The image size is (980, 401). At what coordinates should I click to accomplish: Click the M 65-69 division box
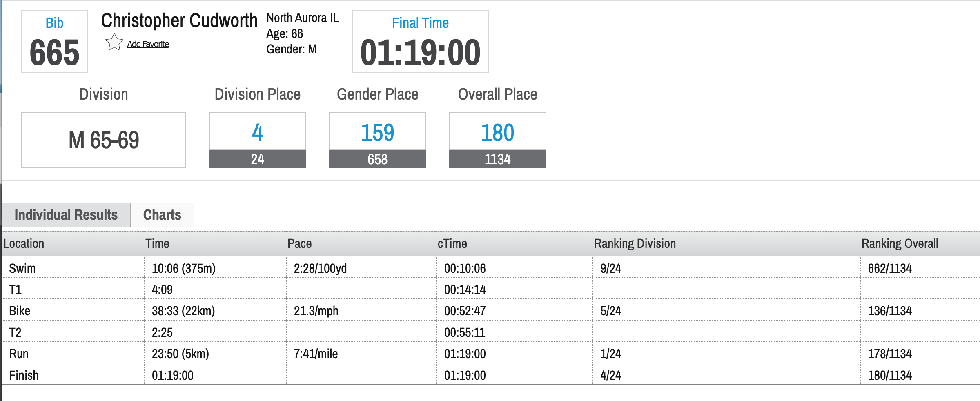pos(104,140)
